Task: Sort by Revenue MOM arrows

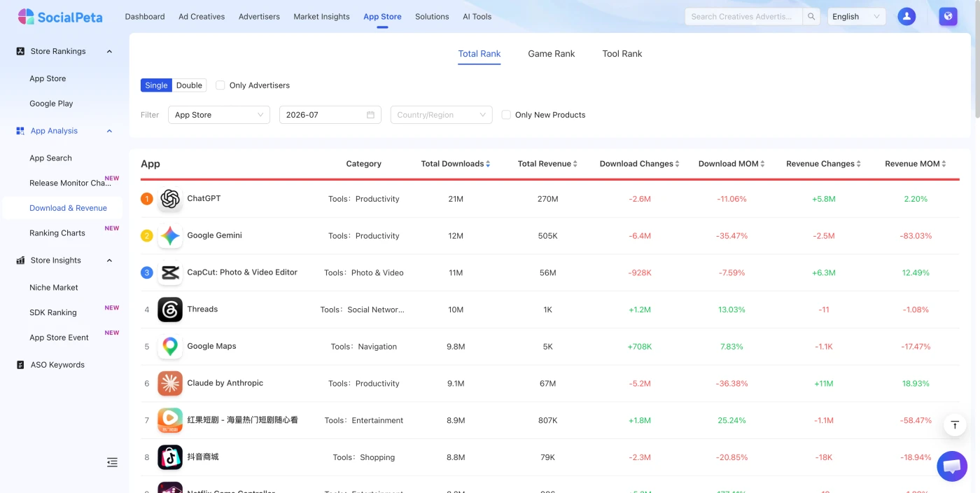Action: pos(944,164)
